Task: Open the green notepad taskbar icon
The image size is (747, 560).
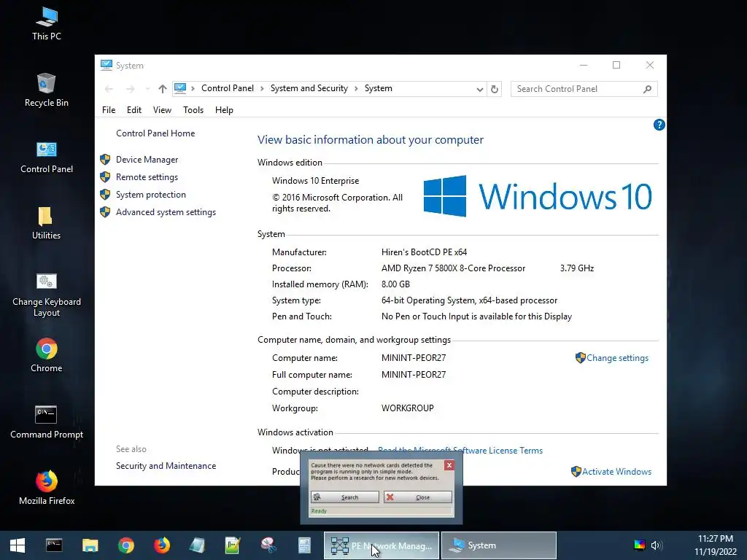Action: coord(233,545)
